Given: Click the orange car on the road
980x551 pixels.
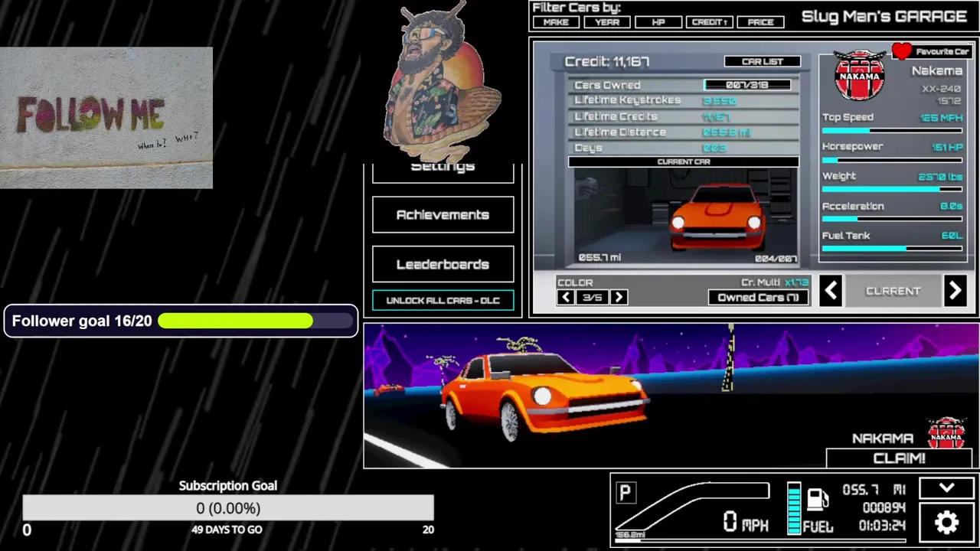Looking at the screenshot, I should [x=545, y=396].
